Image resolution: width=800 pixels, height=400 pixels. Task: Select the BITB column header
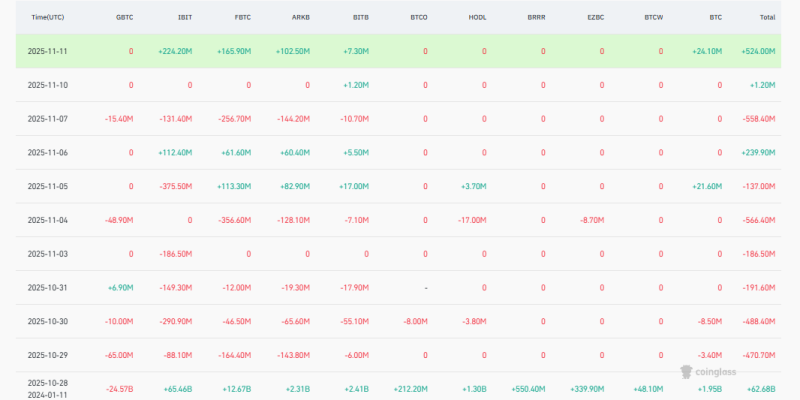360,18
